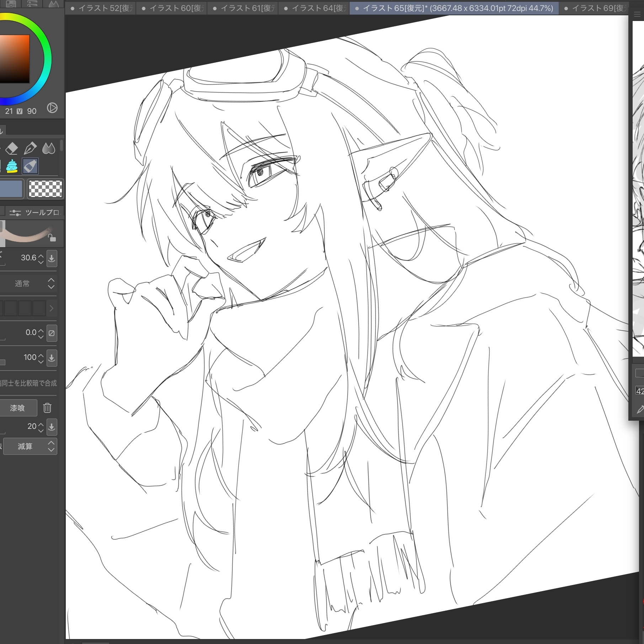Select the Blend (water drops) tool

(x=49, y=148)
